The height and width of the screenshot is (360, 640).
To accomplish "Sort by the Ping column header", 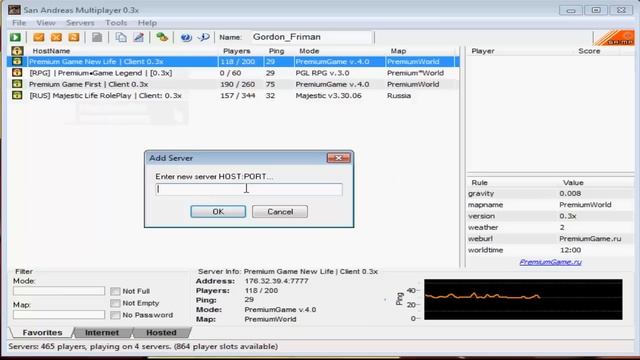I will click(x=276, y=51).
